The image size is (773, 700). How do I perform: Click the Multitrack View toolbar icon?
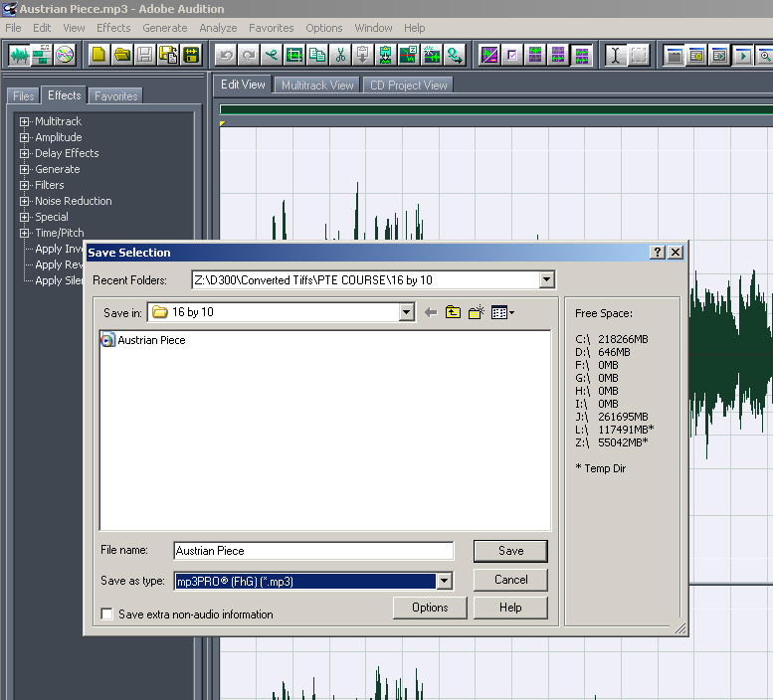pyautogui.click(x=42, y=55)
